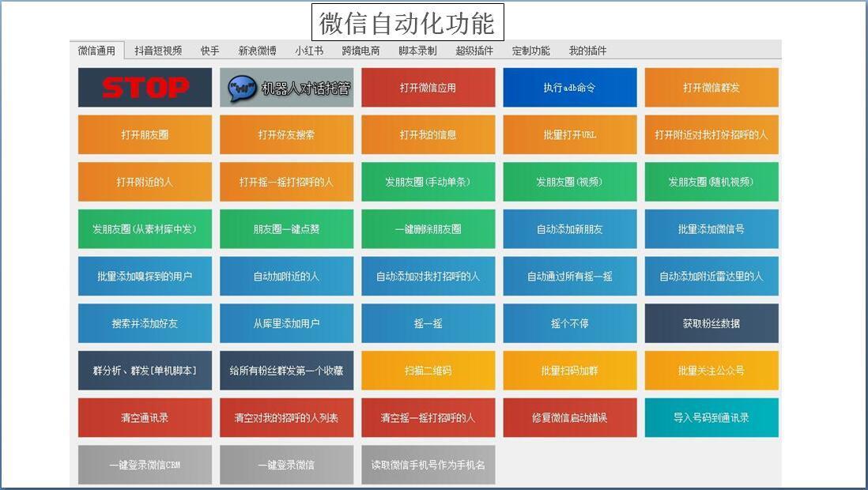This screenshot has width=868, height=490.
Task: Like Moments with 朋友圈一键点赞
Action: [286, 229]
